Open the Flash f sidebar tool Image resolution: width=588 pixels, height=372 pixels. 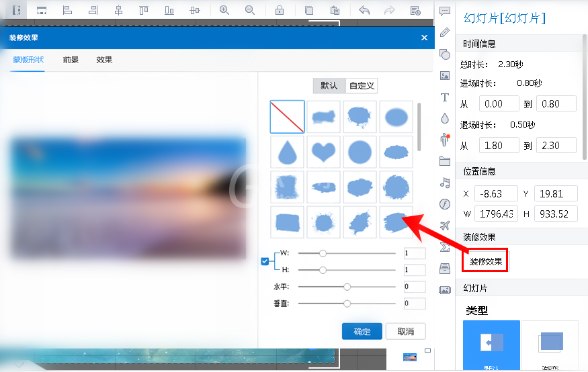click(x=445, y=204)
